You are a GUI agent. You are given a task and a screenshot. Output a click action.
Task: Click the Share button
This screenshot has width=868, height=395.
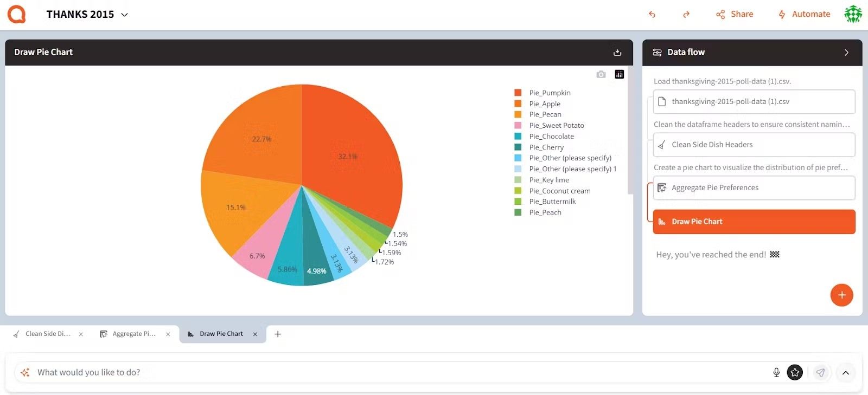[x=735, y=15]
